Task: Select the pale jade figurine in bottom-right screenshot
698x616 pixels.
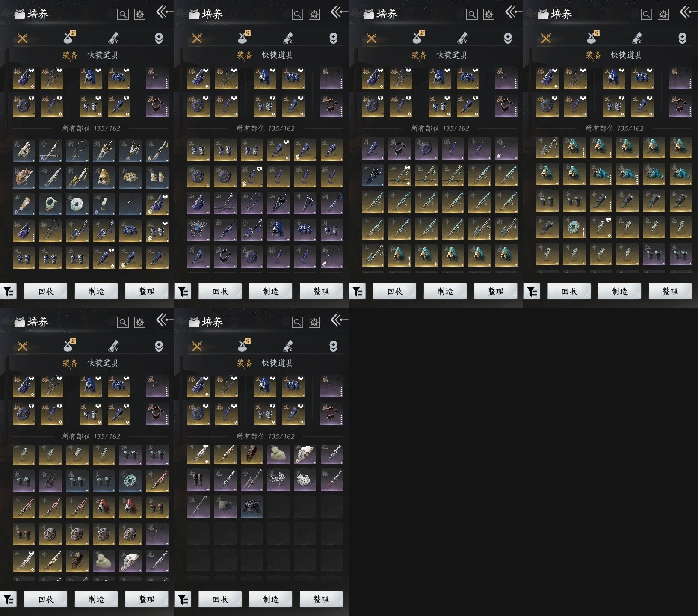Action: coord(278,454)
